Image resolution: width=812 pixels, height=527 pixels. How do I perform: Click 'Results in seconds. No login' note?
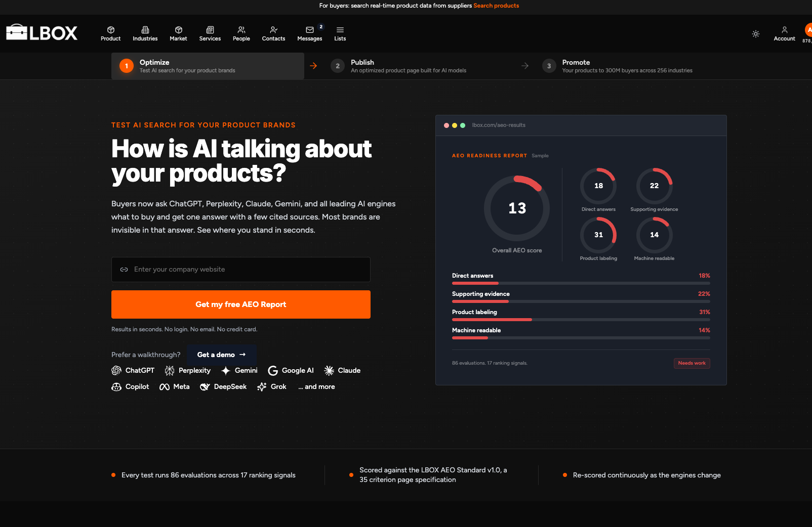[x=184, y=329]
